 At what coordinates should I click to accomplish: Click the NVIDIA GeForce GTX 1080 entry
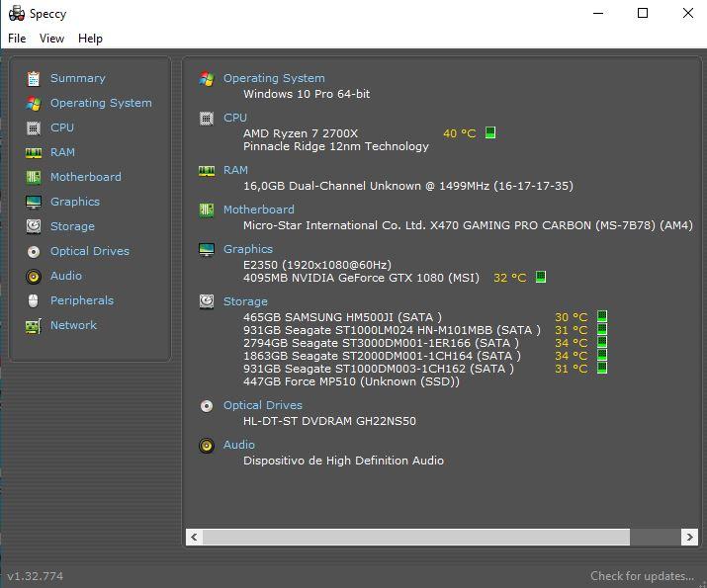coord(361,278)
